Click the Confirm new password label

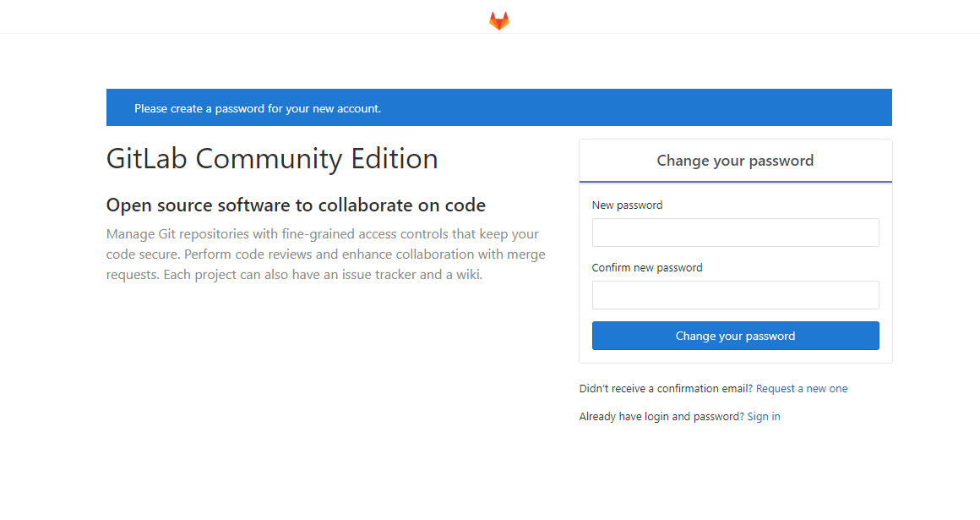click(647, 268)
